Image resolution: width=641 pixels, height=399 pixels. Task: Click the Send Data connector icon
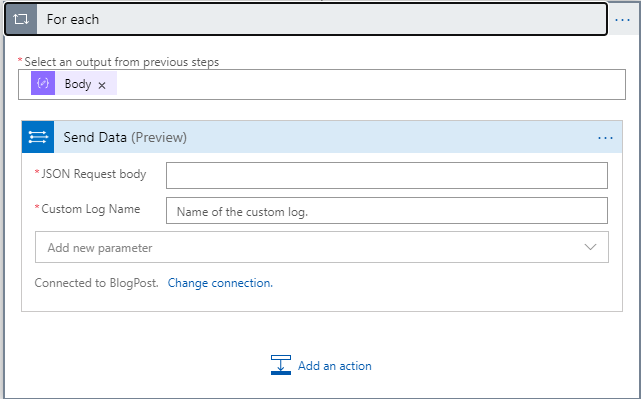38,137
